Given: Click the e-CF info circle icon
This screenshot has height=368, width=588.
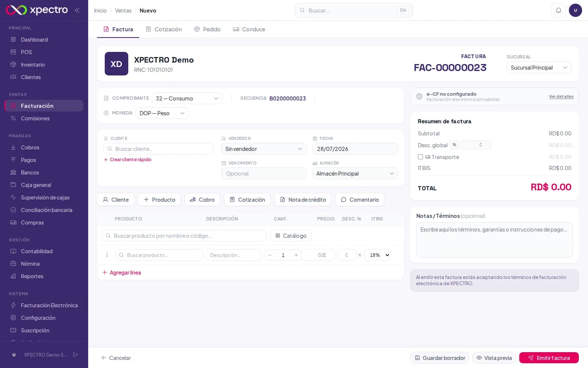Looking at the screenshot, I should [x=419, y=96].
